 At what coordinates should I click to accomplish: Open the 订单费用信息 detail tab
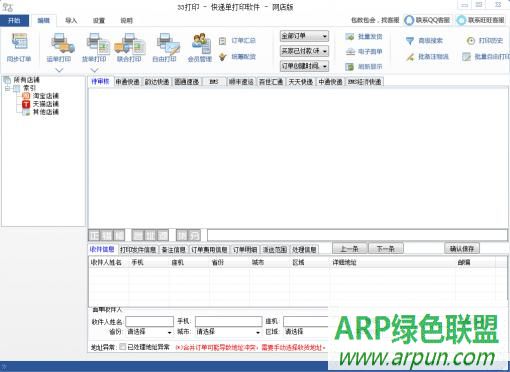pyautogui.click(x=209, y=250)
